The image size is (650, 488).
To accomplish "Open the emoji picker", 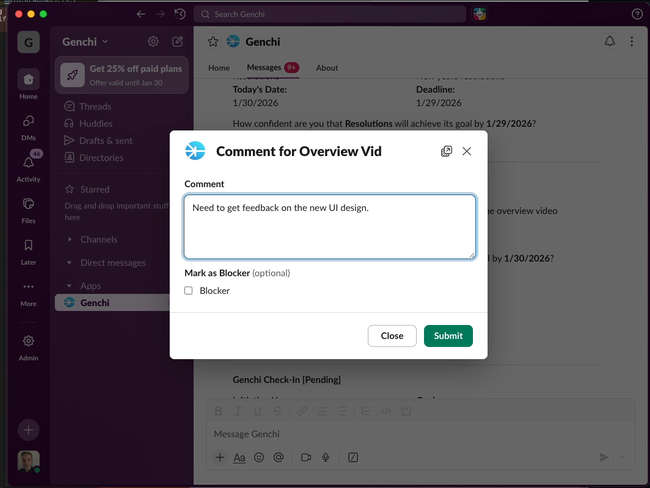I will click(x=259, y=458).
